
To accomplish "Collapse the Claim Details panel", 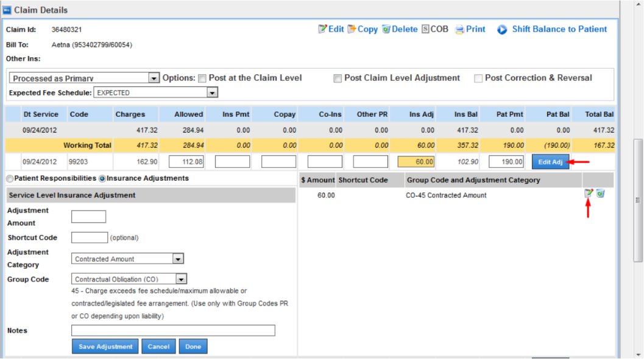I will (7, 10).
